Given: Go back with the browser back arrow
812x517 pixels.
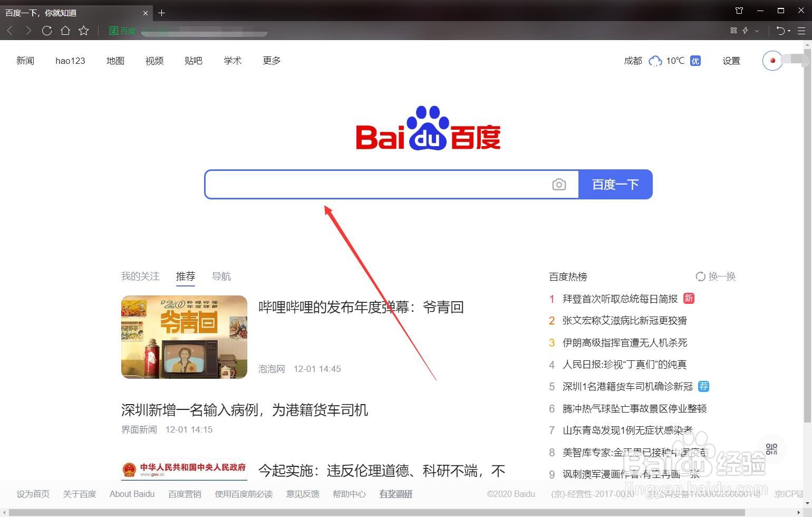Looking at the screenshot, I should (9, 31).
